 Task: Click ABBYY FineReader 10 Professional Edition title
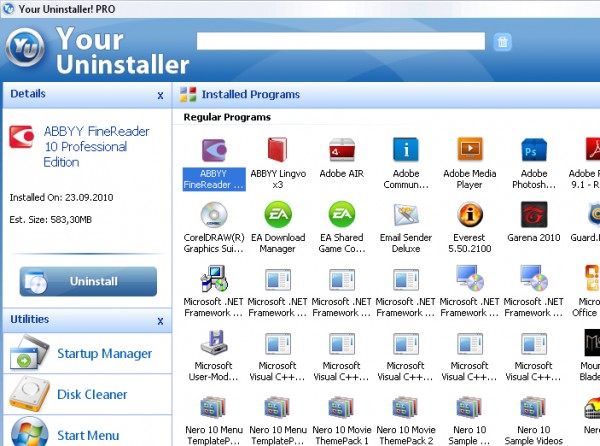(96, 146)
